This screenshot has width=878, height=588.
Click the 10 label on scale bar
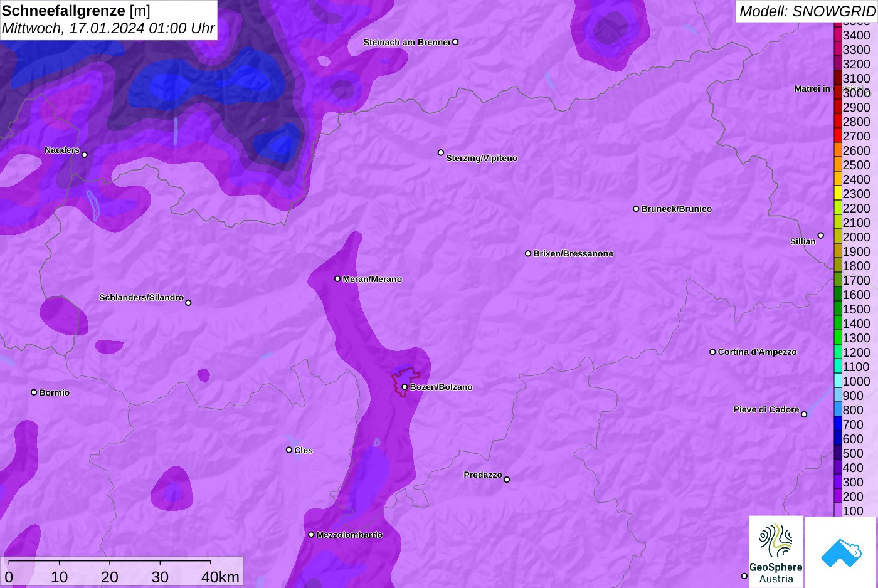point(60,577)
